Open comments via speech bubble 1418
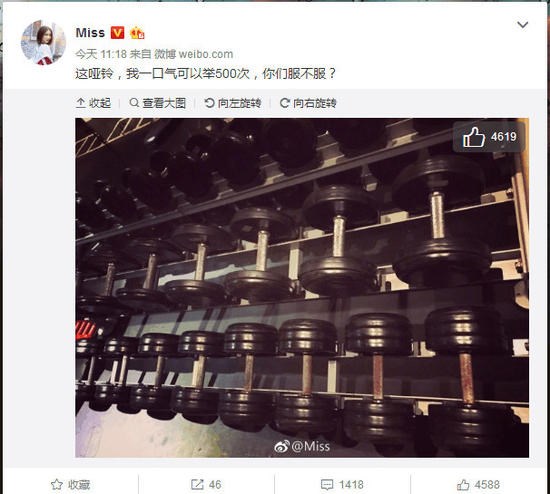 coord(342,485)
